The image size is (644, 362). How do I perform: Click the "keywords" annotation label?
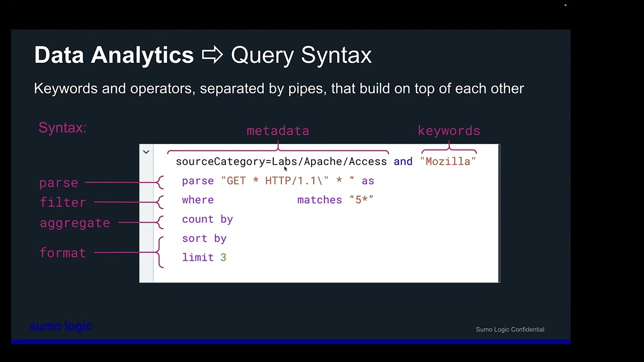coord(449,131)
